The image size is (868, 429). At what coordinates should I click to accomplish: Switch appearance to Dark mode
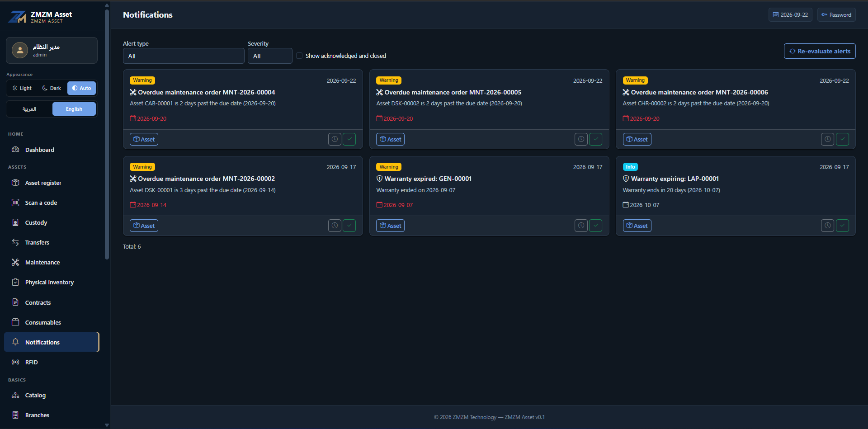pyautogui.click(x=52, y=88)
